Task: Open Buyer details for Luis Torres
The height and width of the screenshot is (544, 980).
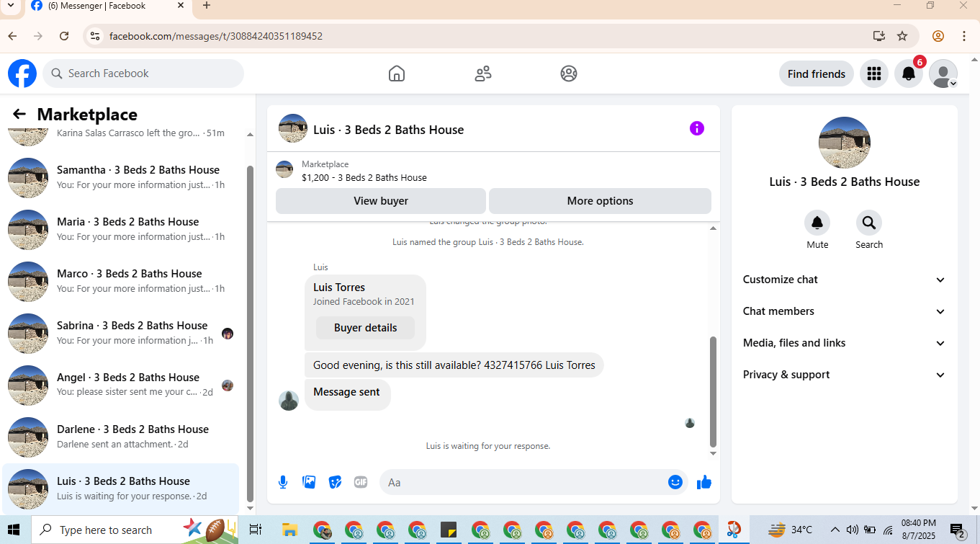Action: [365, 328]
